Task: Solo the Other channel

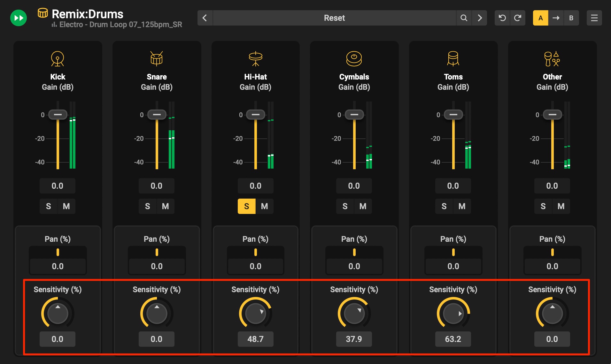Action: [543, 206]
